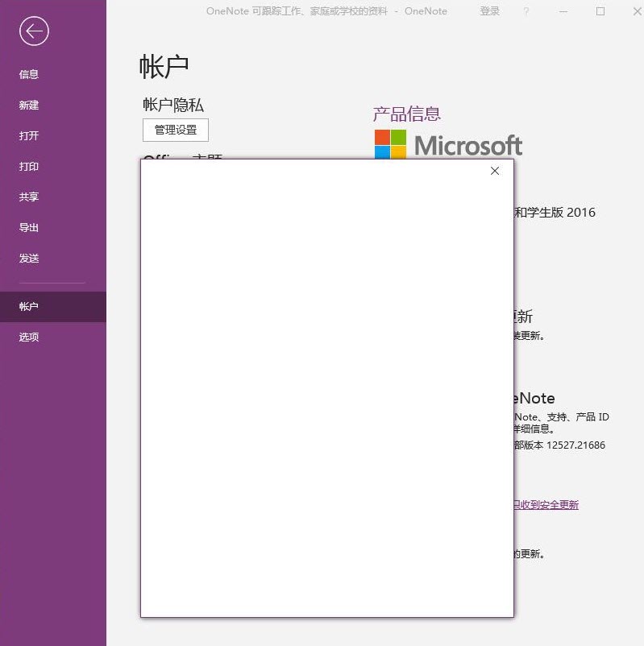The width and height of the screenshot is (644, 646).
Task: Click the question mark help icon
Action: pyautogui.click(x=526, y=11)
